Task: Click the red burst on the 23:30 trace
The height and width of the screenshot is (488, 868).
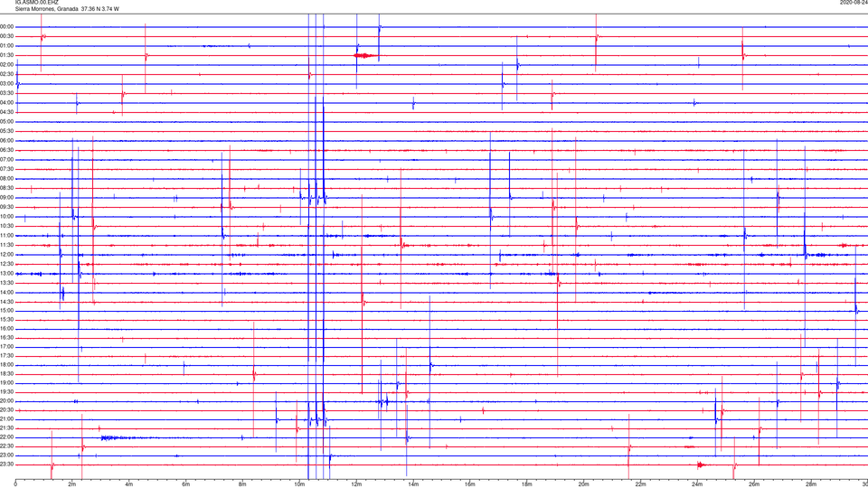Action: (x=702, y=465)
